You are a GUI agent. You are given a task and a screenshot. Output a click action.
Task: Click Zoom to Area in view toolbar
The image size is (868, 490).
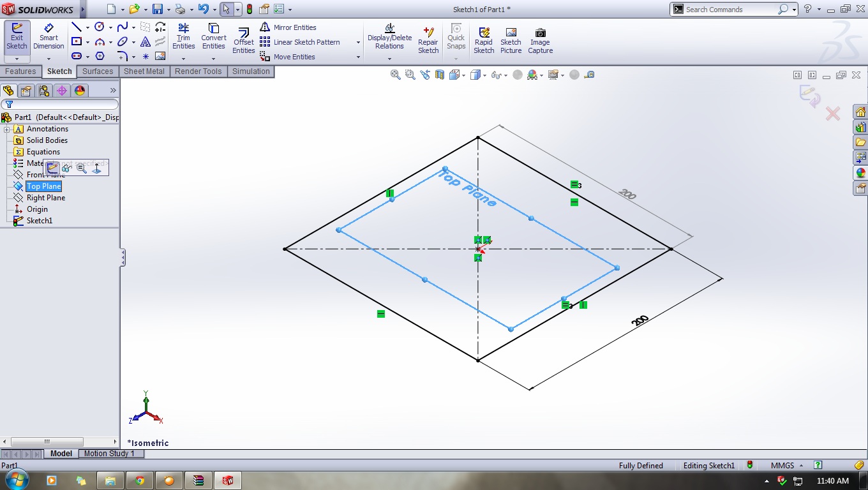pos(410,75)
